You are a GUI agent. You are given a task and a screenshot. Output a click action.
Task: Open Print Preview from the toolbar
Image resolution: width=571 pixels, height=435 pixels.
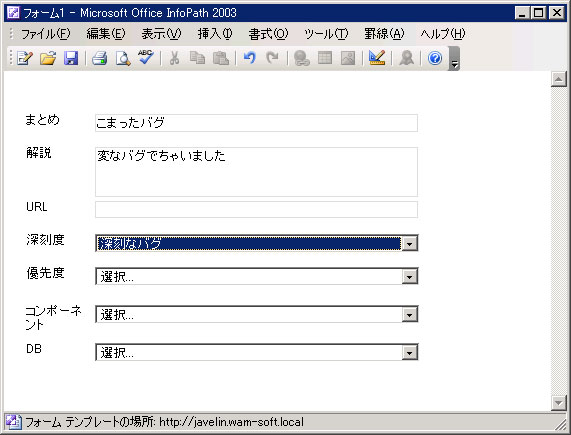[x=123, y=58]
